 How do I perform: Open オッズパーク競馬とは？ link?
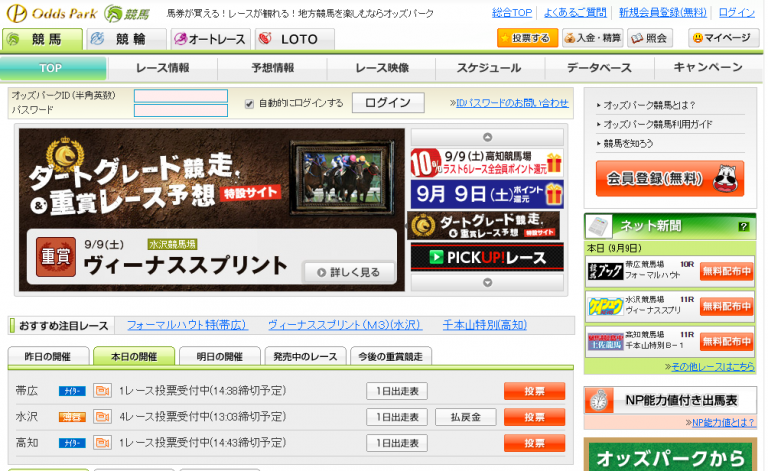click(x=648, y=105)
